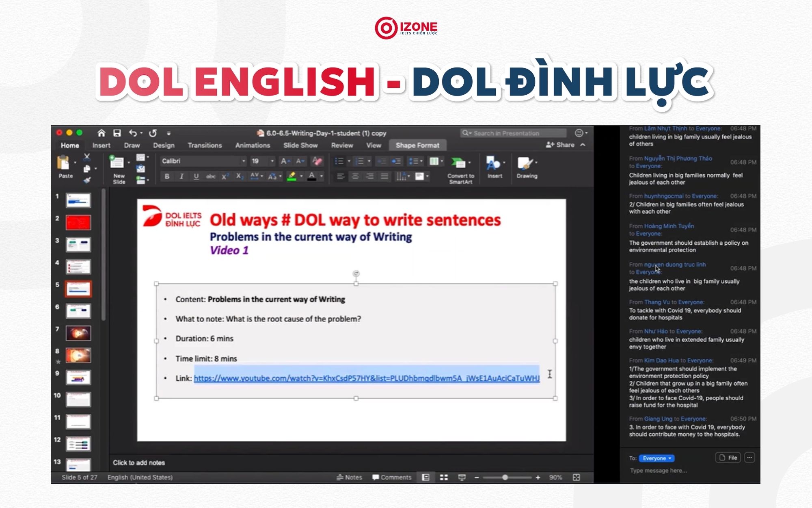Open the font size 19 dropdown
The width and height of the screenshot is (812, 508).
click(x=272, y=161)
